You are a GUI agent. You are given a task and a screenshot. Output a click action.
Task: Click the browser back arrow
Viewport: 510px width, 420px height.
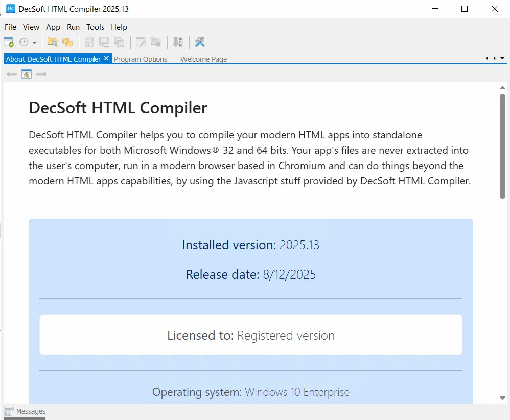(x=12, y=74)
